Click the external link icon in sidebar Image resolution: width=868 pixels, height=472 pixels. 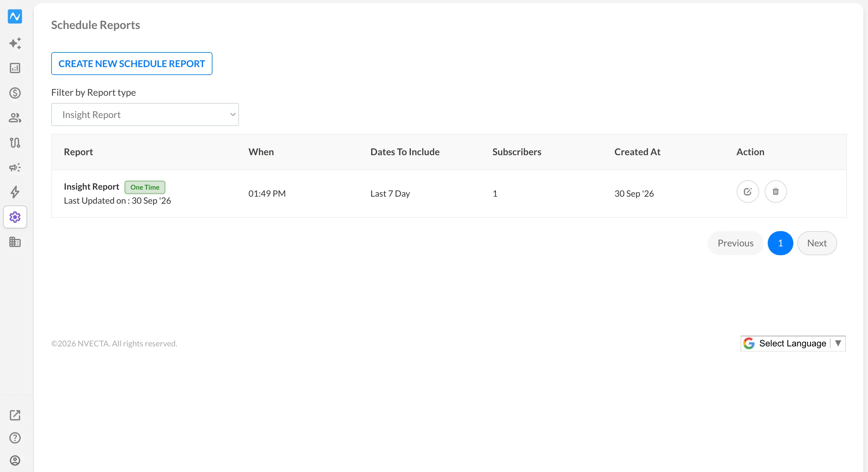coord(15,415)
